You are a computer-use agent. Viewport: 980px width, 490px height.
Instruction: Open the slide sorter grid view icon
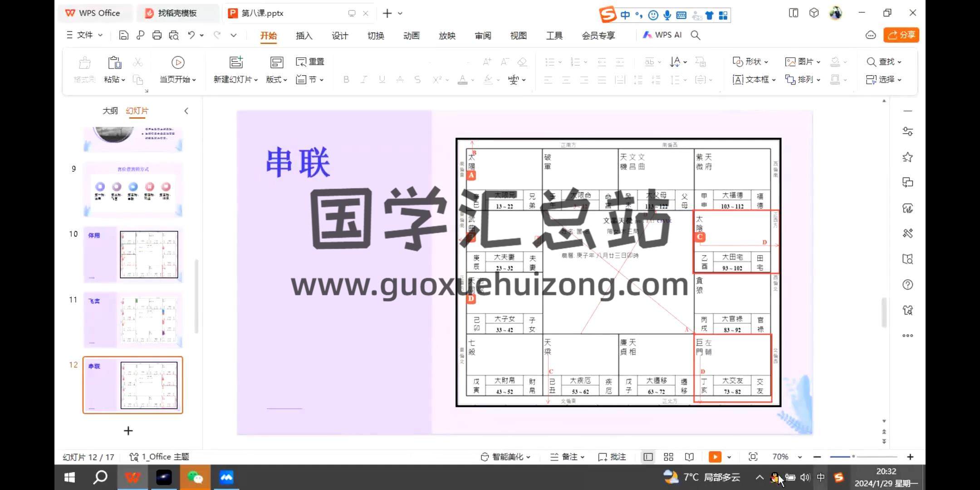click(668, 457)
